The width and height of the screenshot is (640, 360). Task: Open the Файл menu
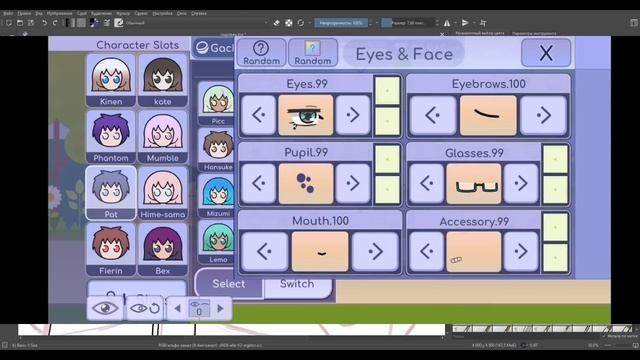click(x=8, y=13)
